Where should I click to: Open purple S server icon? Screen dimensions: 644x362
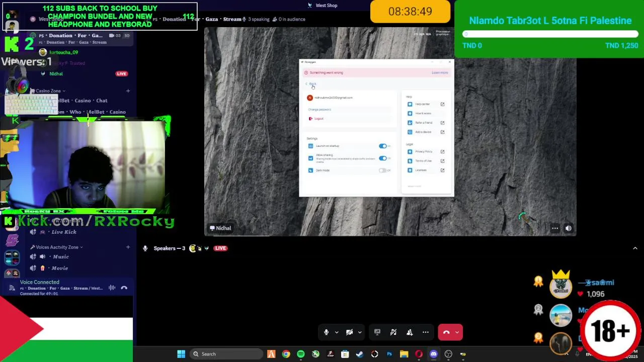12,240
